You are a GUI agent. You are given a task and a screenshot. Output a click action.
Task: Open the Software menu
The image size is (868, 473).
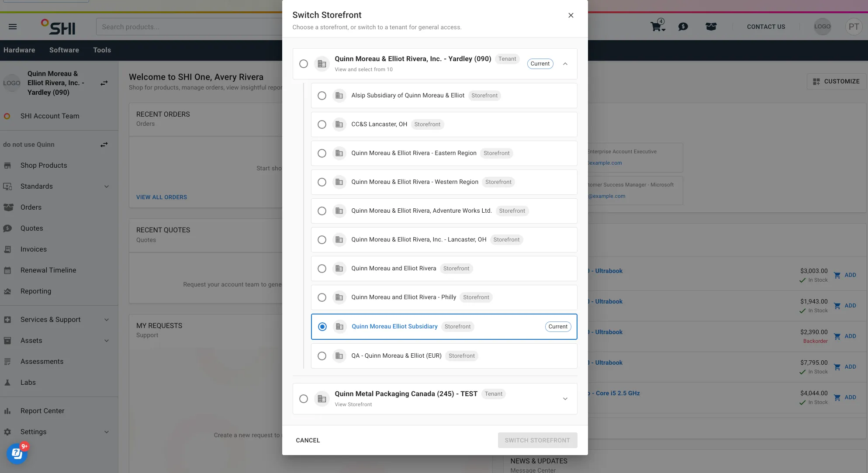tap(64, 50)
